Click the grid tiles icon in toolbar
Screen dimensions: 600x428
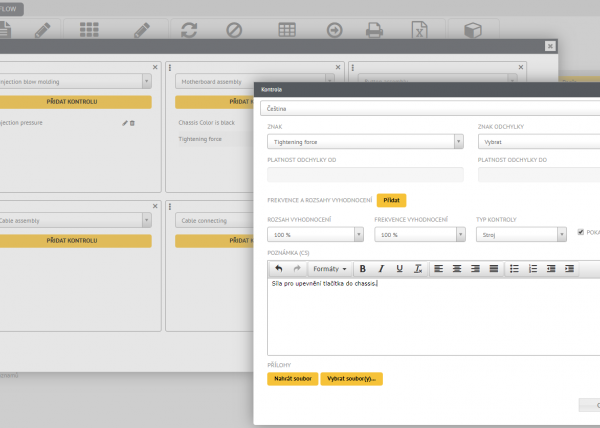tap(89, 30)
